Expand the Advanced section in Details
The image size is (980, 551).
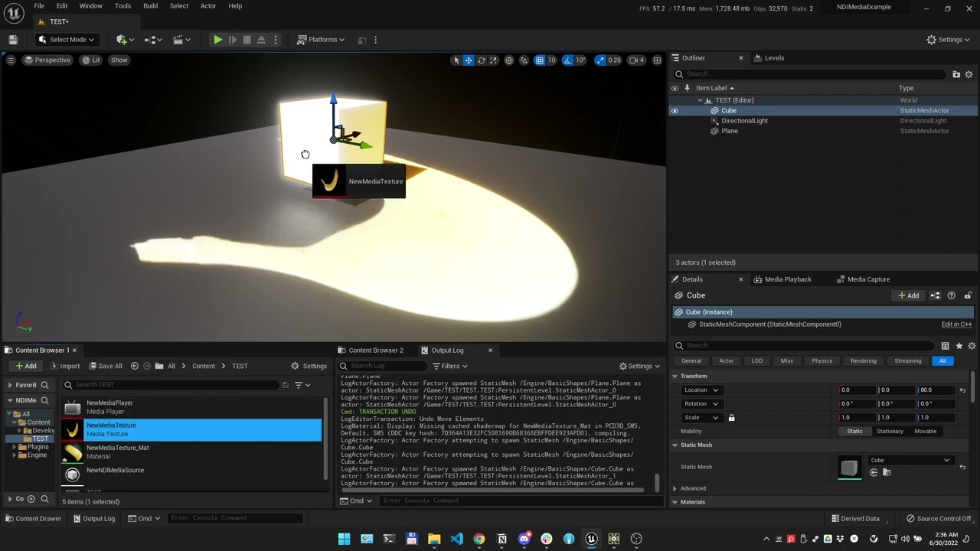[x=692, y=488]
